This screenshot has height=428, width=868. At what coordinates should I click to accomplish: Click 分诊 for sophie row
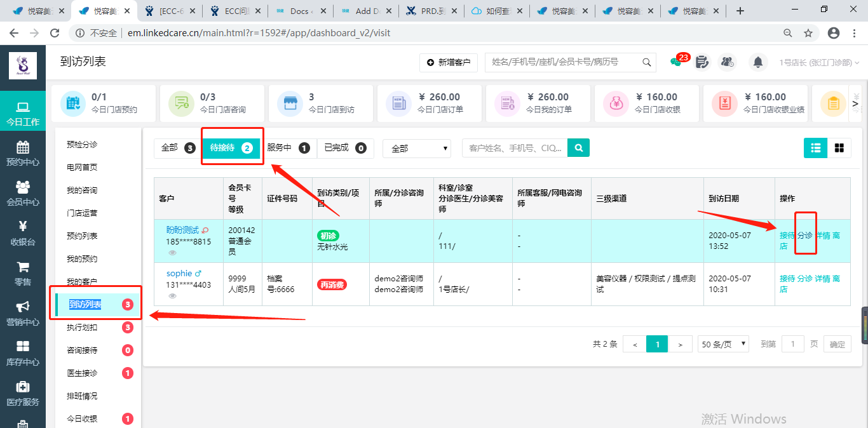(805, 279)
